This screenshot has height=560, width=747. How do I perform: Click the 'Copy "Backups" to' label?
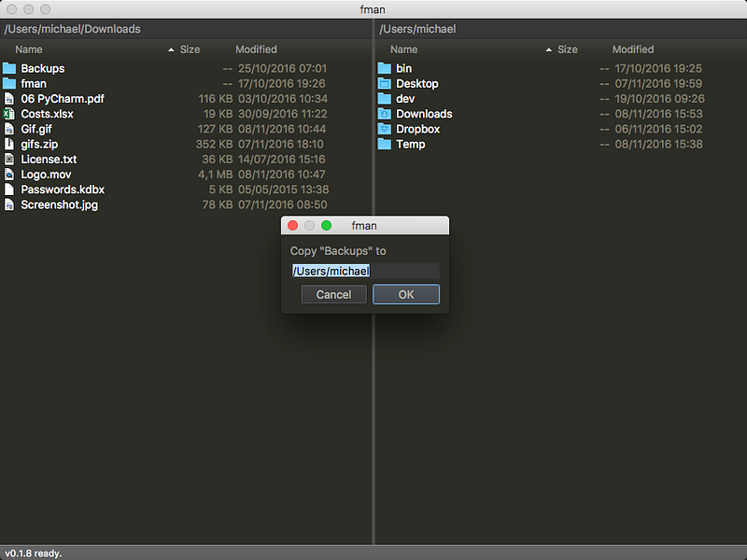[x=338, y=251]
